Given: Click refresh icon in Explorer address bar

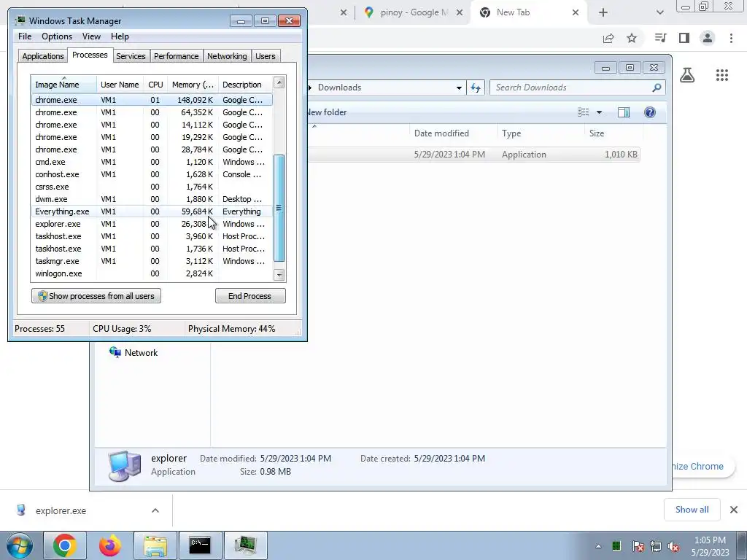Looking at the screenshot, I should [x=476, y=87].
